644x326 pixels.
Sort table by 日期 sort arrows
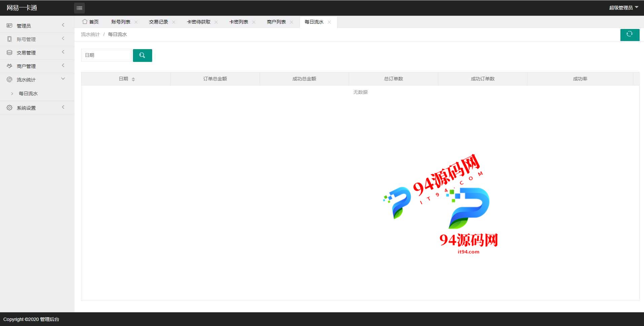133,79
